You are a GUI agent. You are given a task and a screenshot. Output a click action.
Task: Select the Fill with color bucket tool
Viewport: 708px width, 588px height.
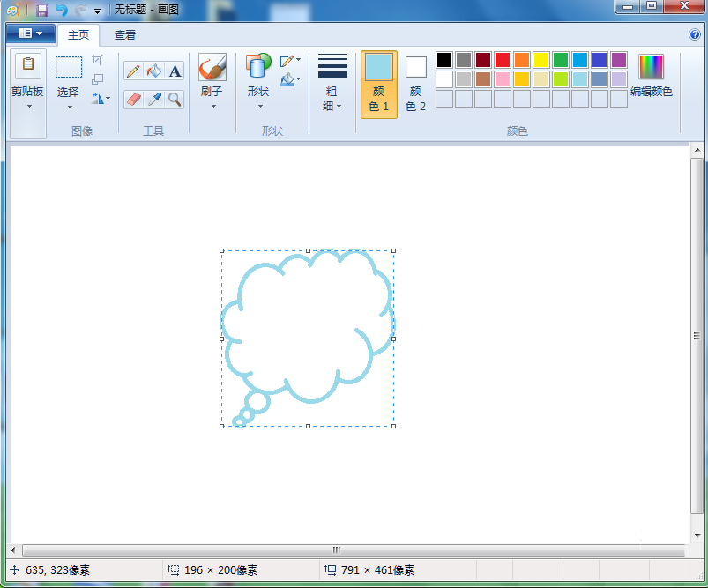[x=154, y=71]
